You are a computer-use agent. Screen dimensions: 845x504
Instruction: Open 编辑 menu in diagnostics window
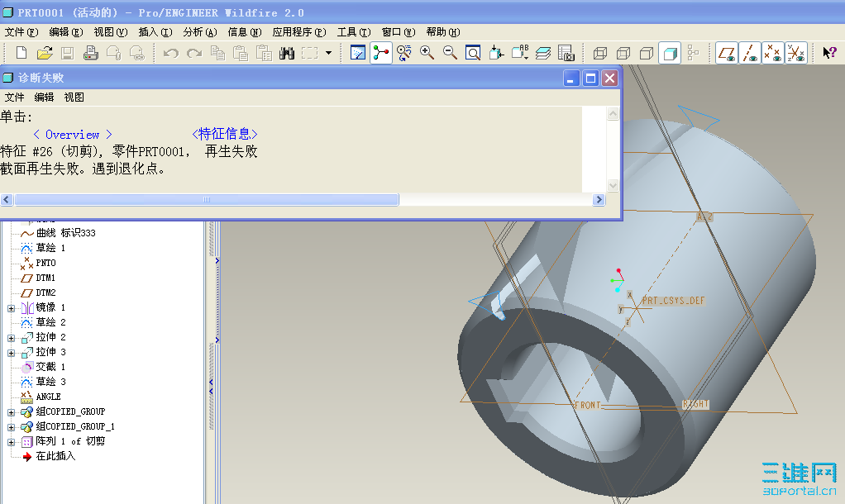point(44,97)
